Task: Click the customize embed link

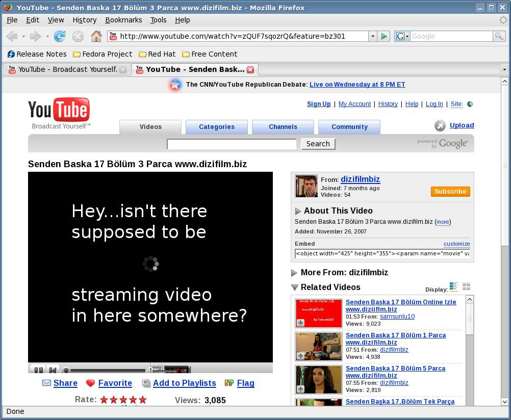Action: pyautogui.click(x=456, y=244)
